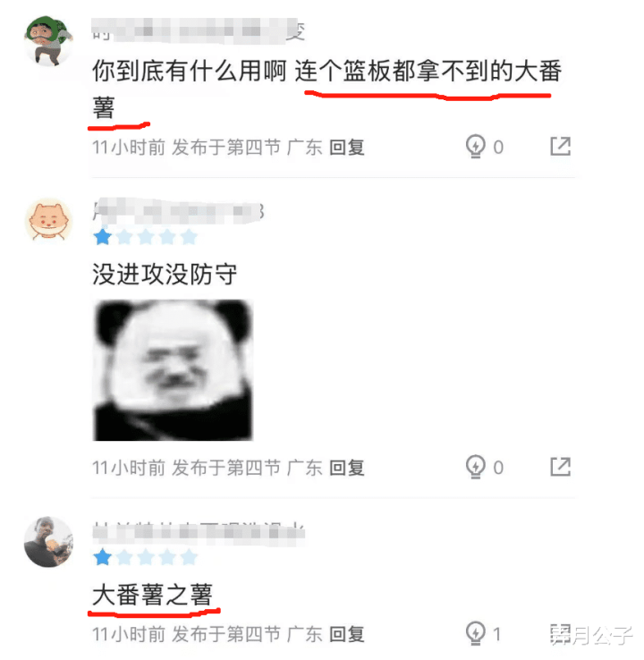The height and width of the screenshot is (660, 644).
Task: Reply to the '大番薯之薯' comment
Action: coord(347,634)
